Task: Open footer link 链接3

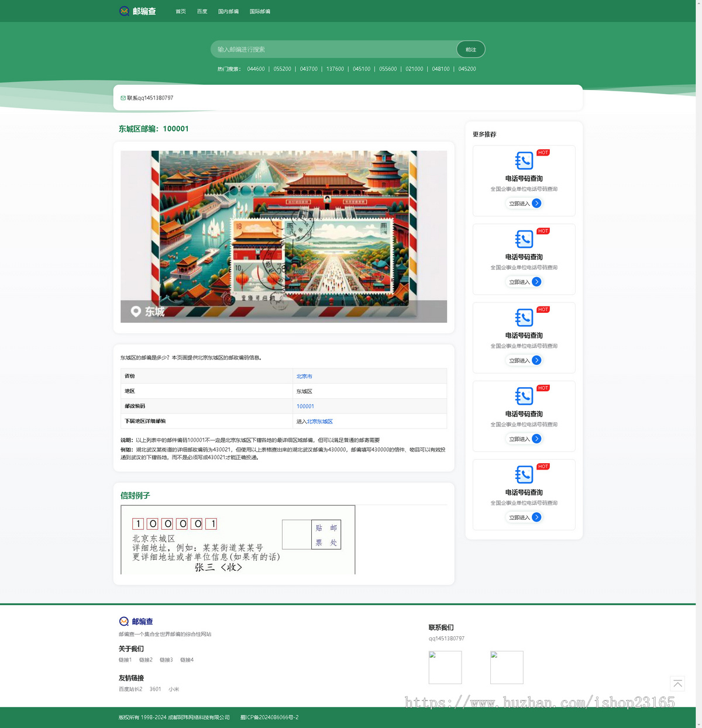Action: click(x=166, y=660)
